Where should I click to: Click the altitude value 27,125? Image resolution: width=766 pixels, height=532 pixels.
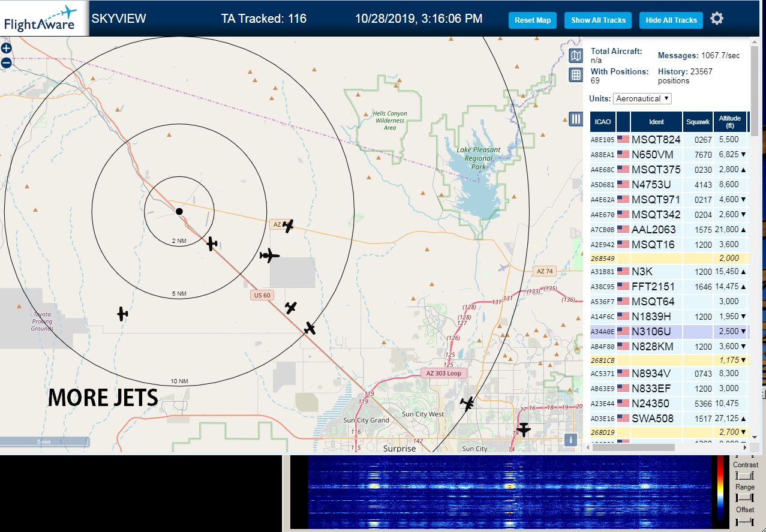(726, 419)
